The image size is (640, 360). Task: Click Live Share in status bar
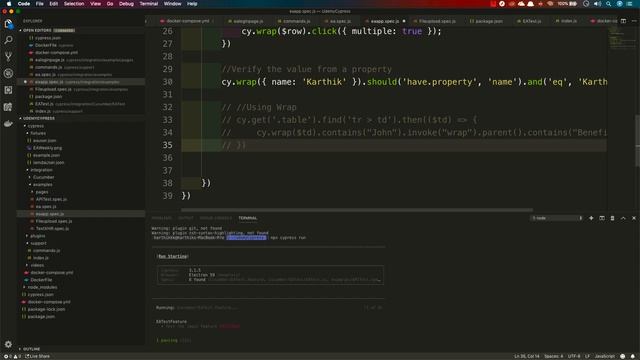pyautogui.click(x=38, y=356)
